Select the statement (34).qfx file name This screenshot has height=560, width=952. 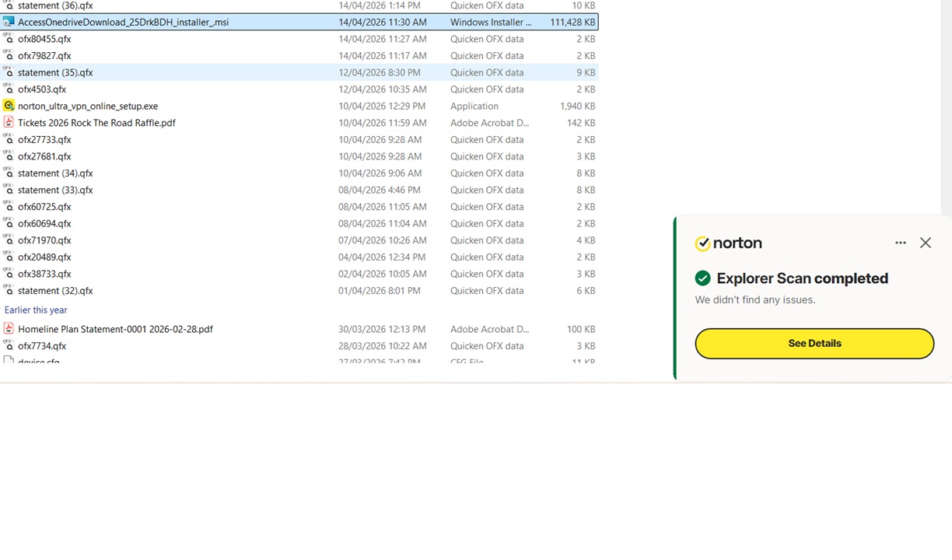click(55, 173)
